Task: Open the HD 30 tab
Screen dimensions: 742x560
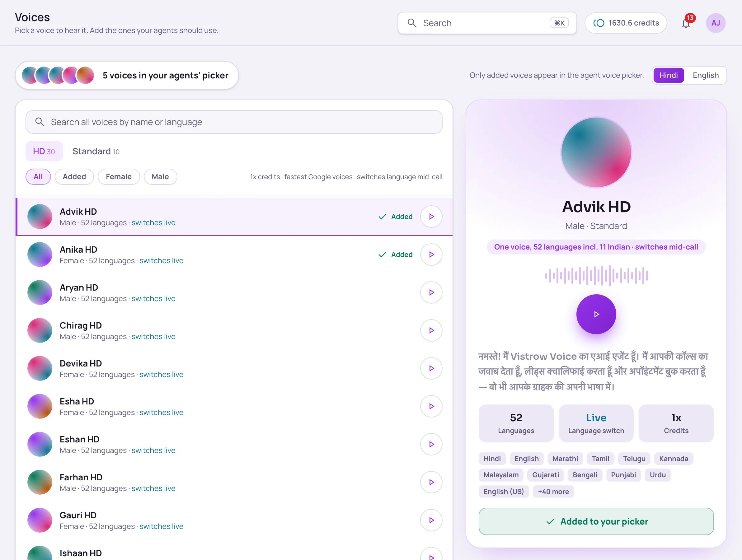Action: click(44, 151)
